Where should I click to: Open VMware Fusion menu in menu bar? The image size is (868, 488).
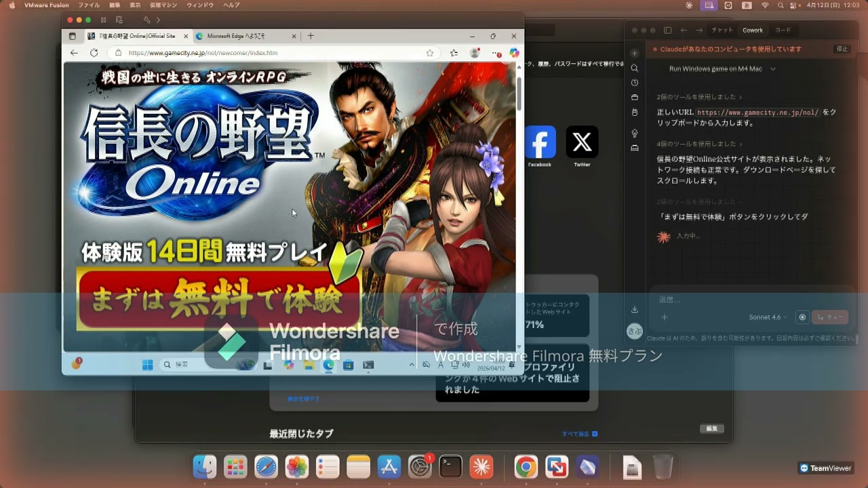coord(47,5)
